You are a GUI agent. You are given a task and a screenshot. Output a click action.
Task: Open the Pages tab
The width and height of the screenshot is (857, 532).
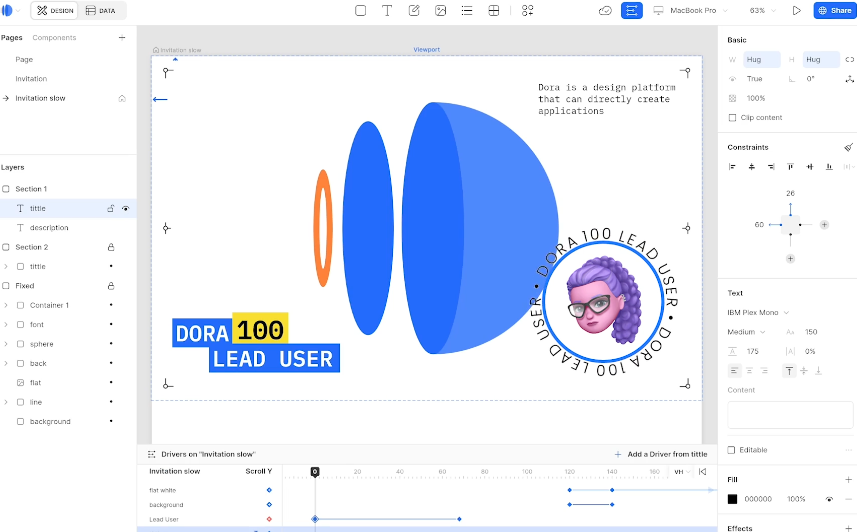(x=11, y=38)
